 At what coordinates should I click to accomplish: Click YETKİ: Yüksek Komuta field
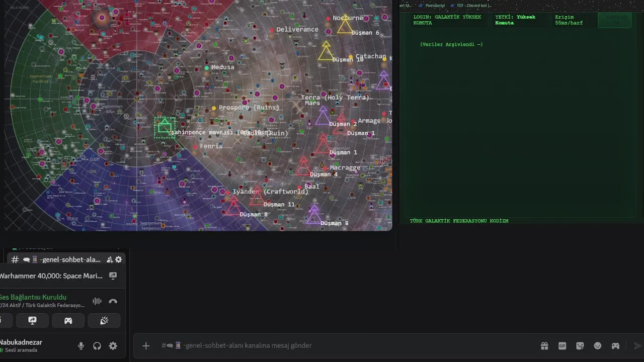(x=515, y=20)
